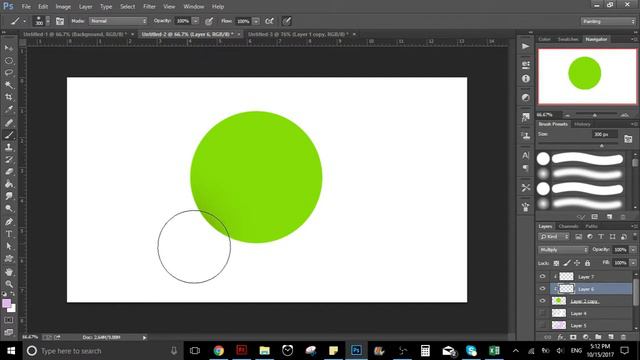Open brush Mode dropdown showing Normal
Screen dimensions: 640x360
tap(118, 21)
